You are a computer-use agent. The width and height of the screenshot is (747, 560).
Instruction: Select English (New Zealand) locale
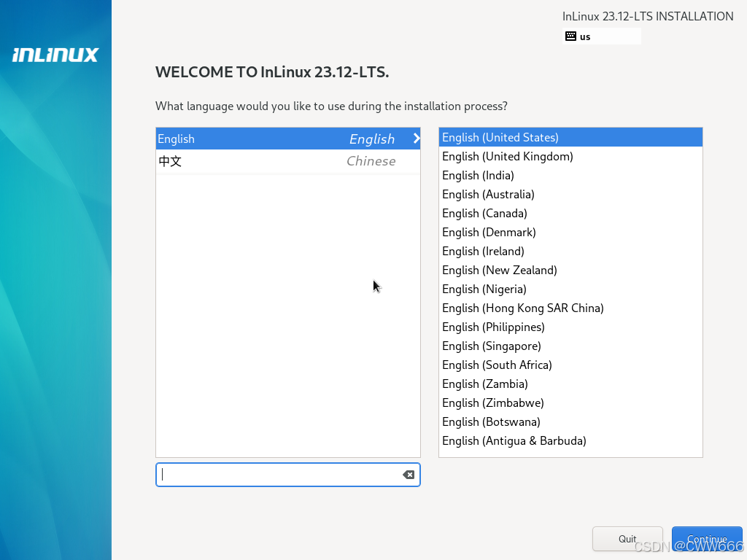500,270
